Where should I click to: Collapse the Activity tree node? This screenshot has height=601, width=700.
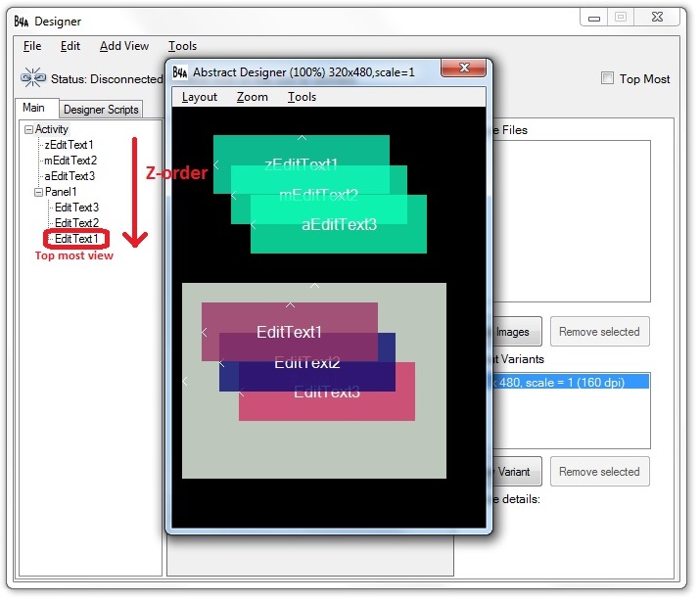[28, 129]
